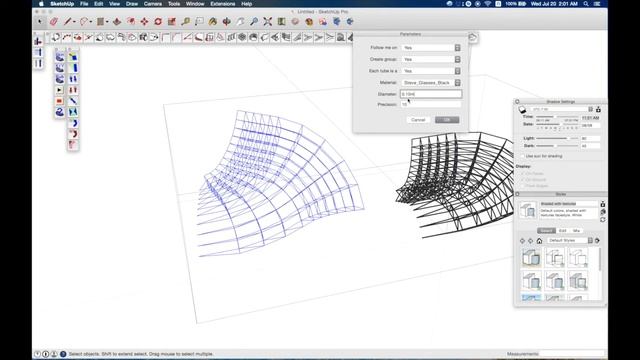The width and height of the screenshot is (640, 360).
Task: Click the Precision input field
Action: coord(431,104)
